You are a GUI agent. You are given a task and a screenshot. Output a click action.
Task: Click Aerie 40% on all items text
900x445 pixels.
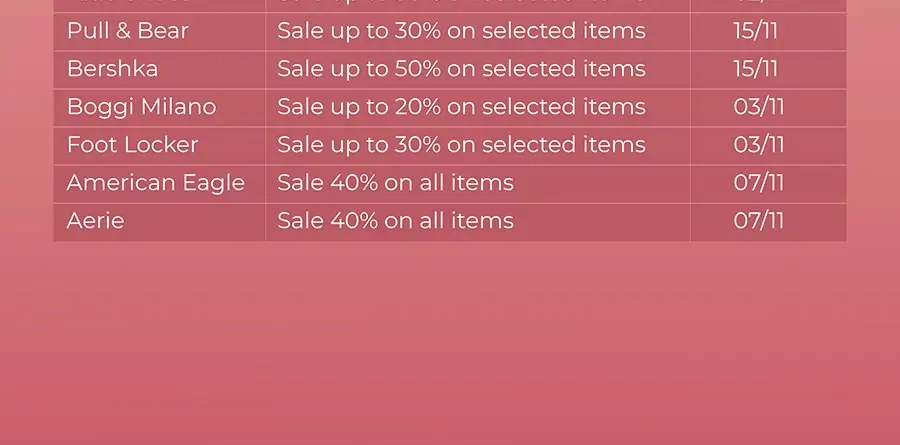(x=395, y=221)
